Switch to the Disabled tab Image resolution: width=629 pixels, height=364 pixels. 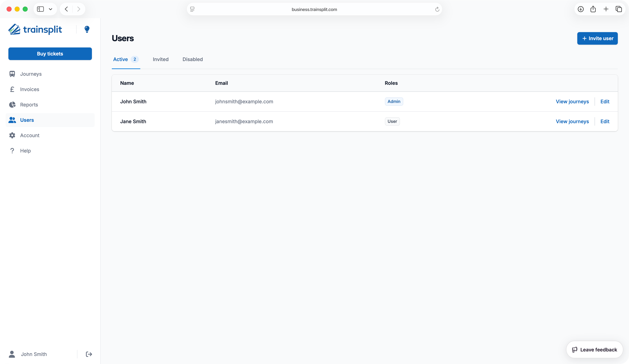click(x=192, y=59)
